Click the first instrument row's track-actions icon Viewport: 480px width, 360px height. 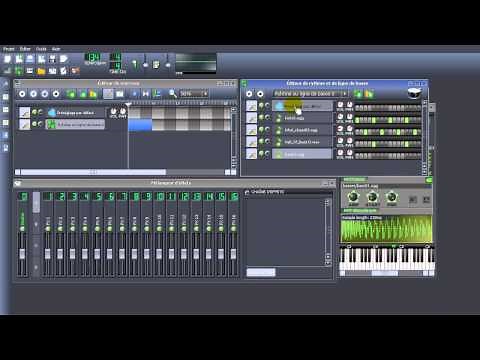click(252, 106)
